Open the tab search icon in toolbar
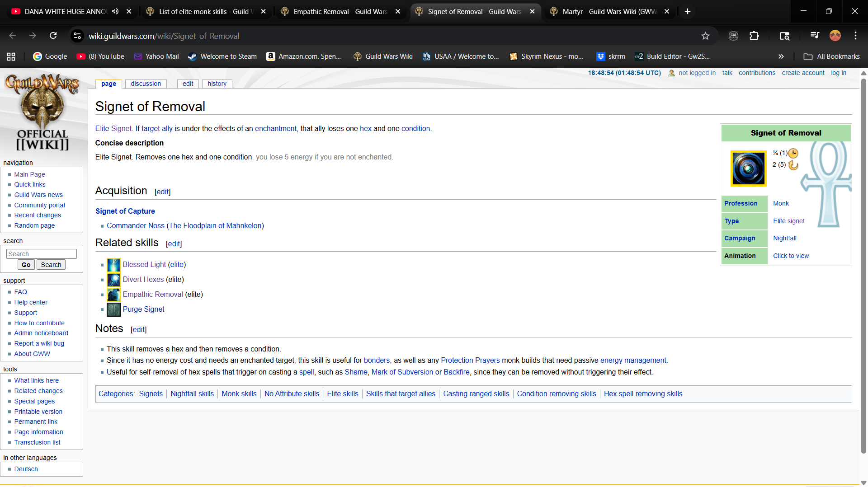Viewport: 868px width, 487px height. coord(784,36)
